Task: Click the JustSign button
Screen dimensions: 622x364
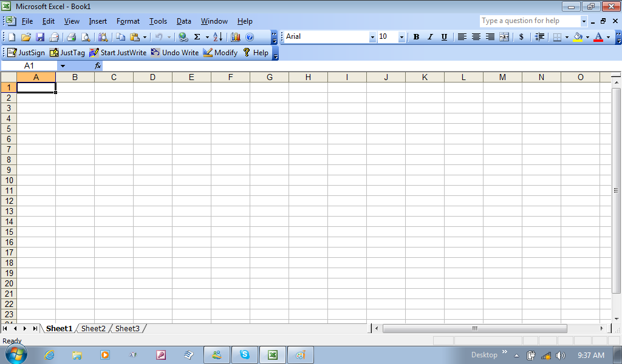Action: [x=26, y=53]
